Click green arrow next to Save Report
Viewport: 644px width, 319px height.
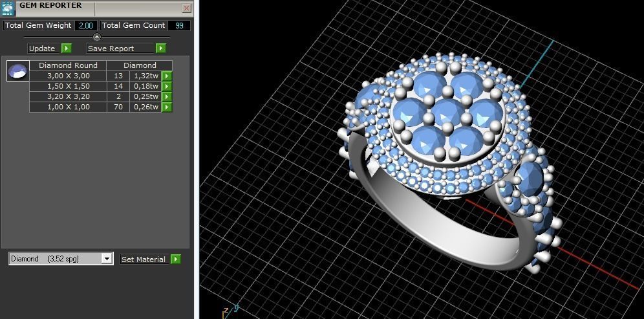[x=161, y=49]
